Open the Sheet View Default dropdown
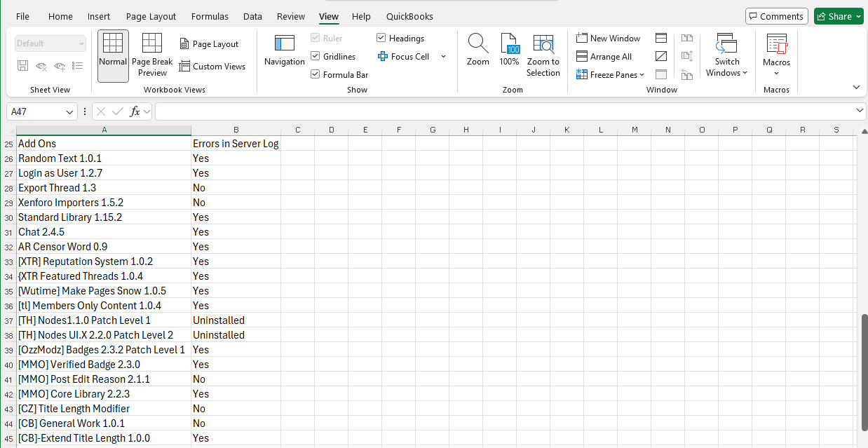This screenshot has height=448, width=868. tap(50, 43)
